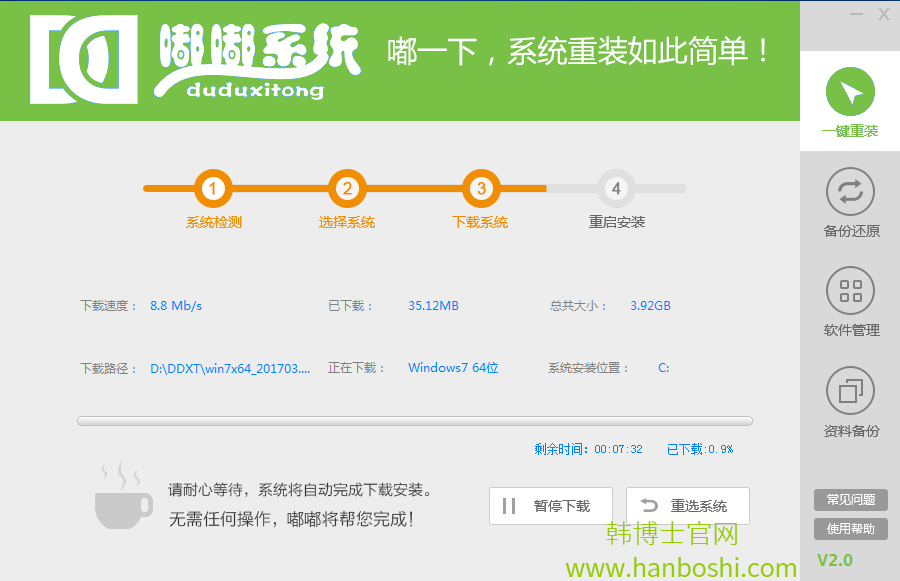This screenshot has height=581, width=900.
Task: Click the V2.0 version label
Action: click(x=835, y=560)
